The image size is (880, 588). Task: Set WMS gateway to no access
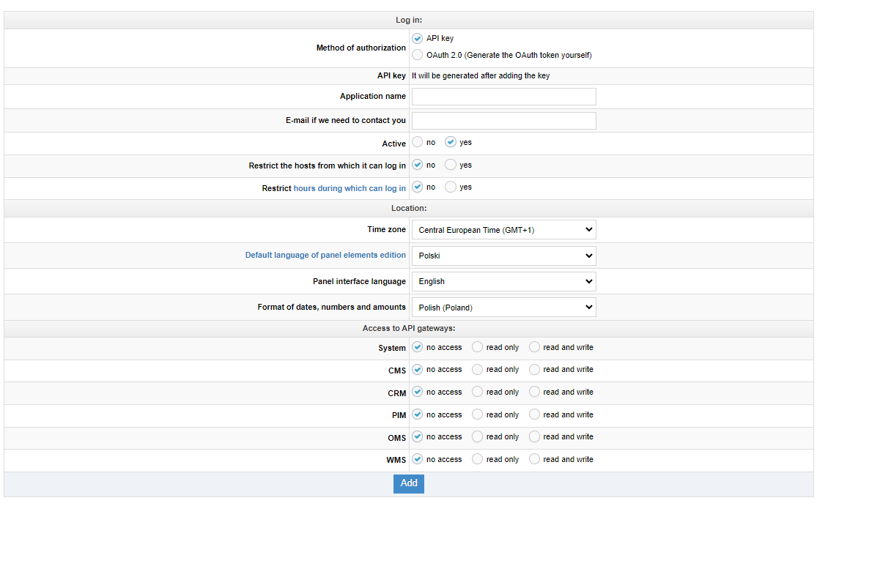tap(418, 459)
